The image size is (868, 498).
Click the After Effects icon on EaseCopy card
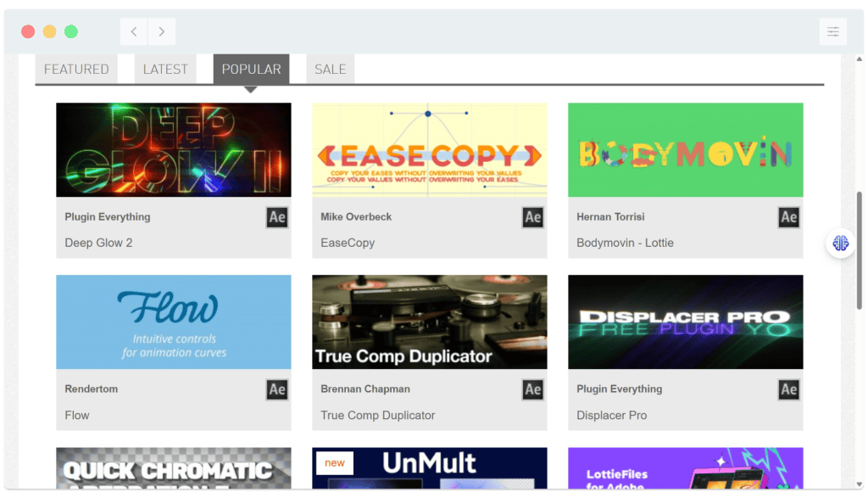[532, 217]
